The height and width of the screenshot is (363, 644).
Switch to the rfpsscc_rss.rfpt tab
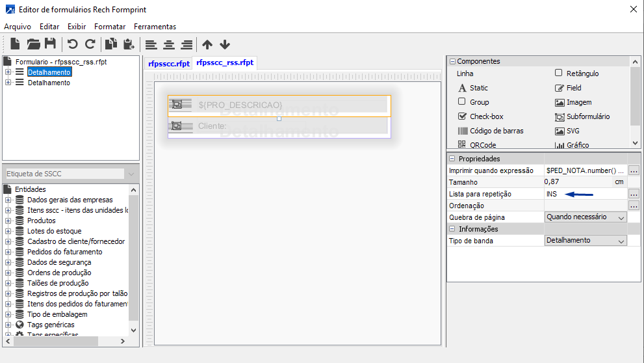[x=225, y=62]
